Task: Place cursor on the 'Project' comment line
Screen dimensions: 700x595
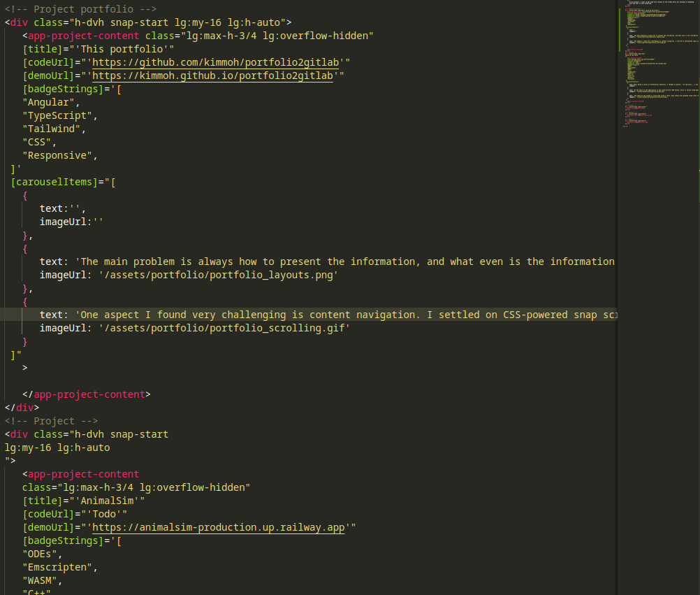Action: [51, 421]
